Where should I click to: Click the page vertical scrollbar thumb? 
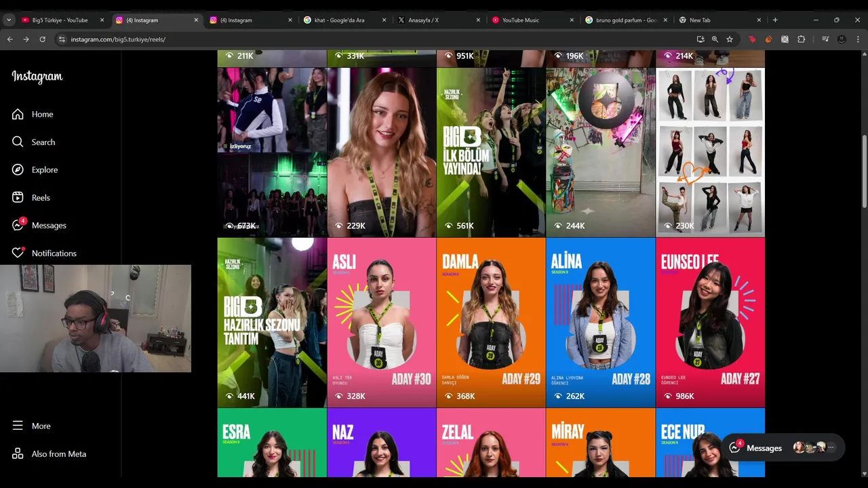(x=863, y=172)
